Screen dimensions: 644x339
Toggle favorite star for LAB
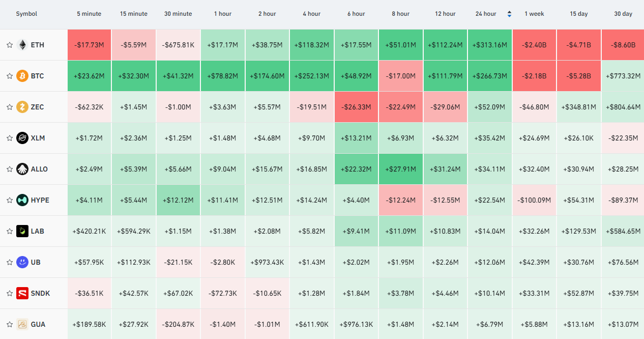9,231
